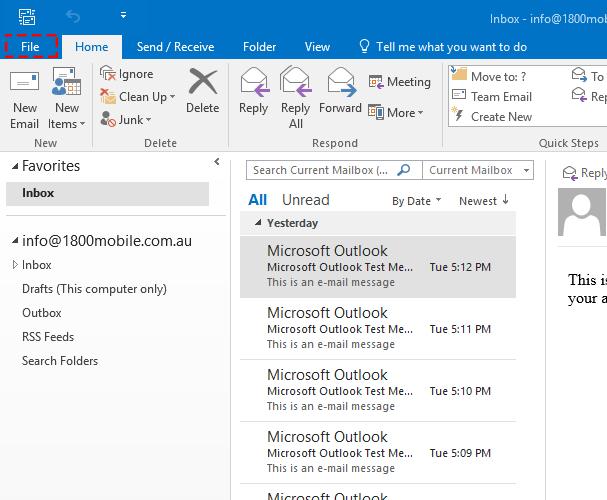The height and width of the screenshot is (500, 607).
Task: Click the Tell me what you want to do box
Action: 443,47
